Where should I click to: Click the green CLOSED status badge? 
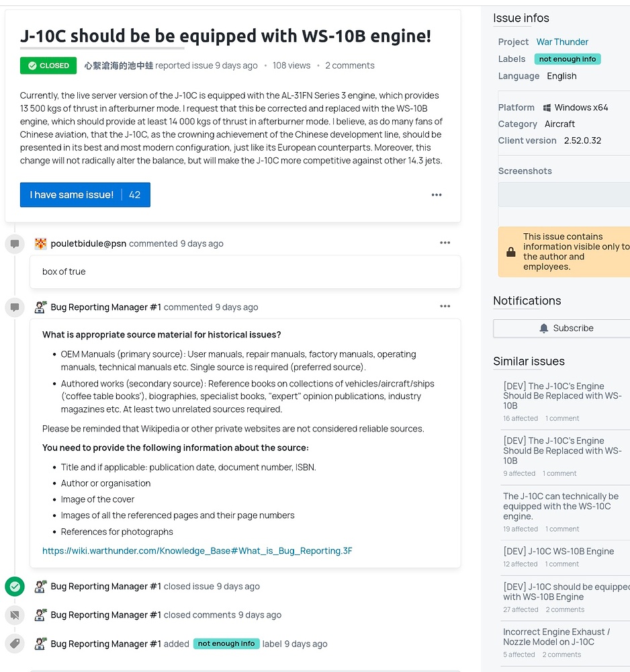tap(48, 66)
